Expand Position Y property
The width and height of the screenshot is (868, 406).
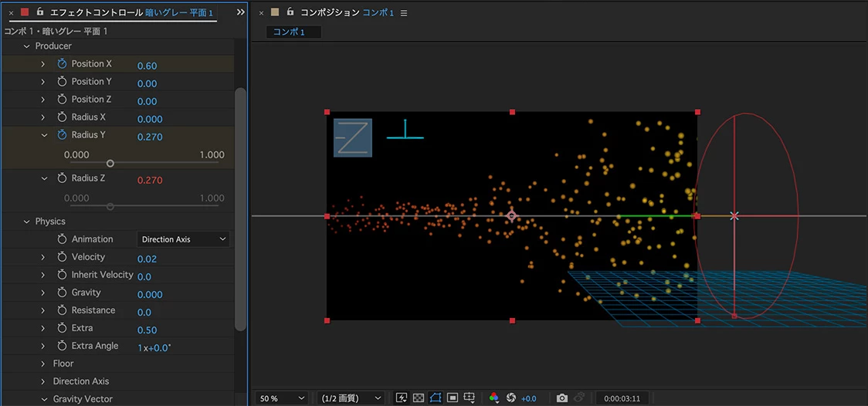[42, 82]
